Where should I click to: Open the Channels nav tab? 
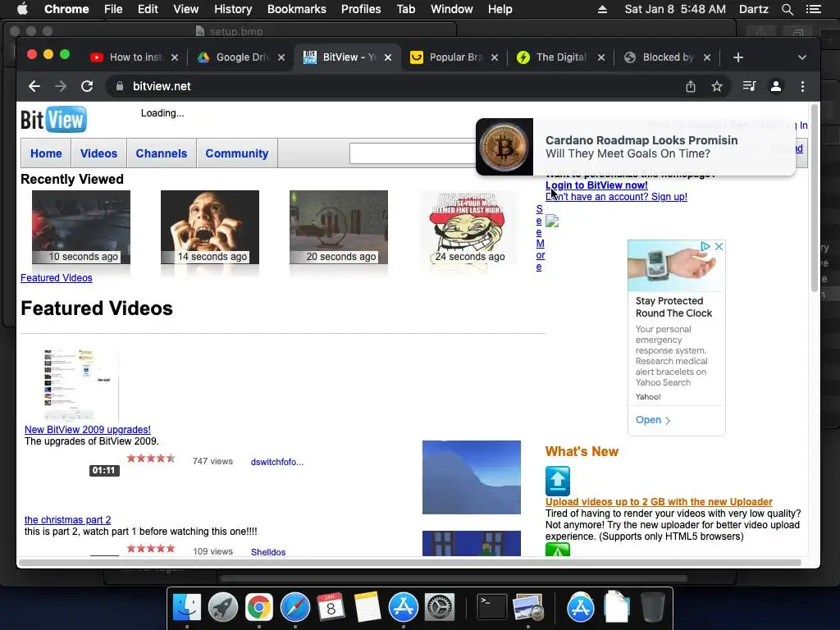pyautogui.click(x=162, y=153)
